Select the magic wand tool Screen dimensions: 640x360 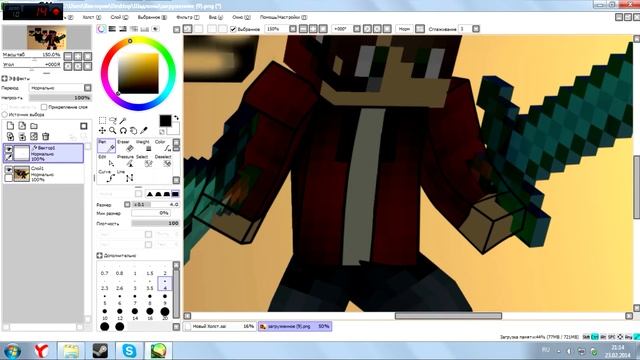click(x=123, y=120)
